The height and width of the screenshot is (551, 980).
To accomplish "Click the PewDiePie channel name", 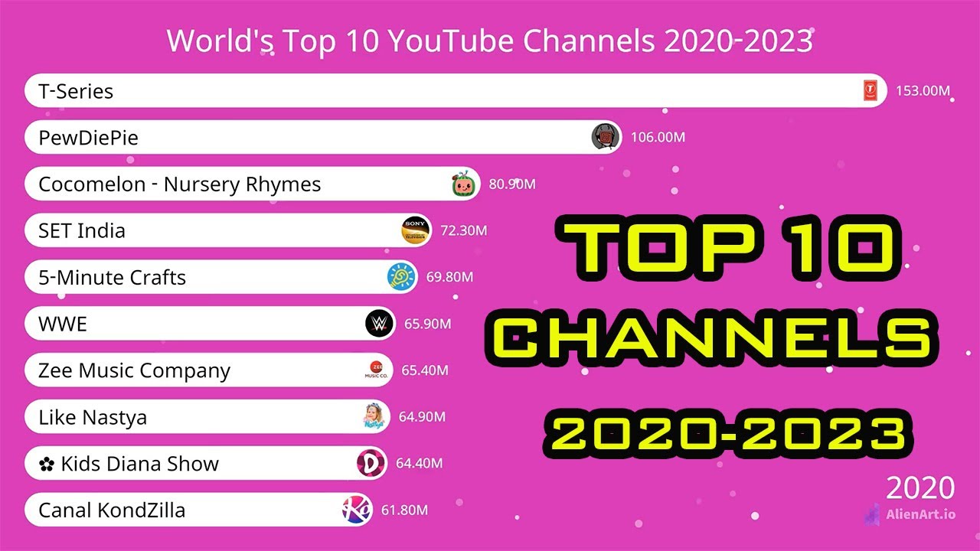I will tap(89, 139).
